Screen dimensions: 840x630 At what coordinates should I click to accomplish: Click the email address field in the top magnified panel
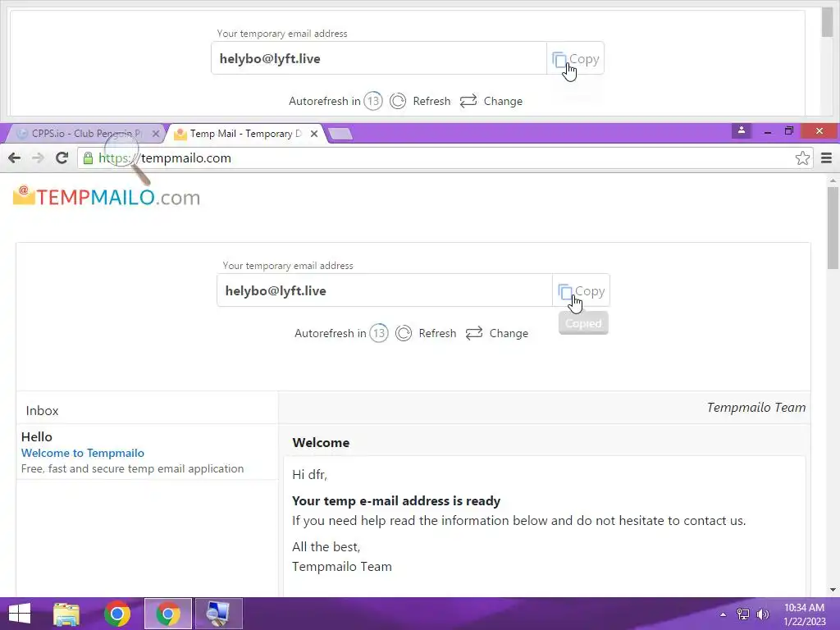[379, 59]
